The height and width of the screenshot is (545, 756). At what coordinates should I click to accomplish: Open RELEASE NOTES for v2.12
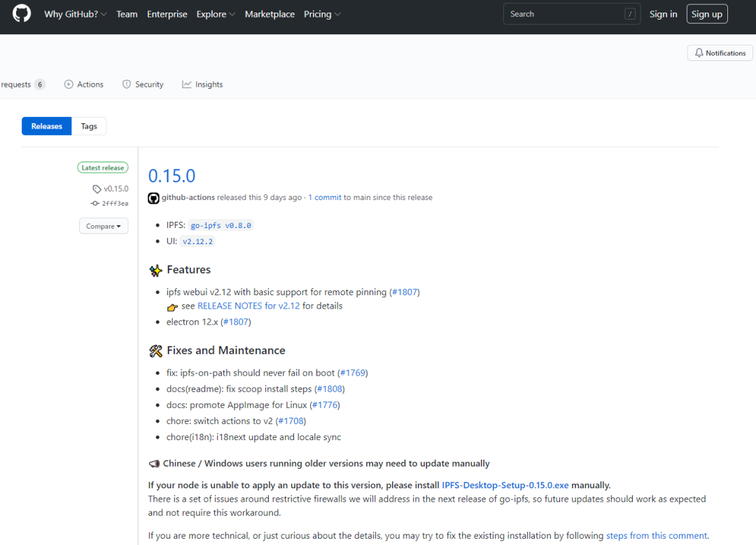[248, 306]
